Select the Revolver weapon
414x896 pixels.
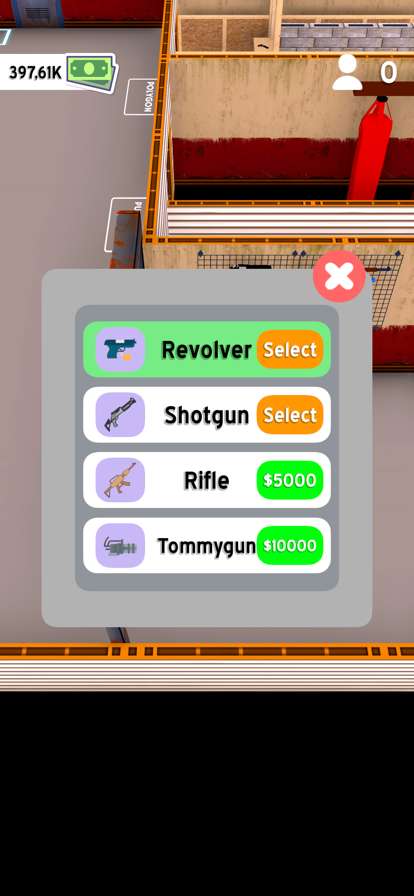point(290,349)
